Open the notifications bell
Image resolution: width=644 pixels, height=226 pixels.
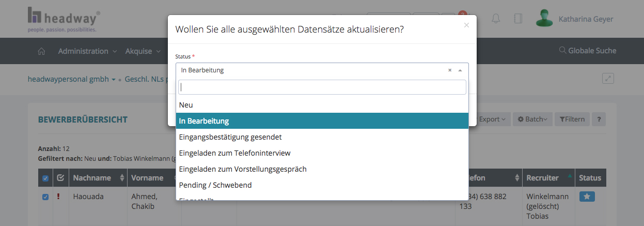click(x=496, y=19)
